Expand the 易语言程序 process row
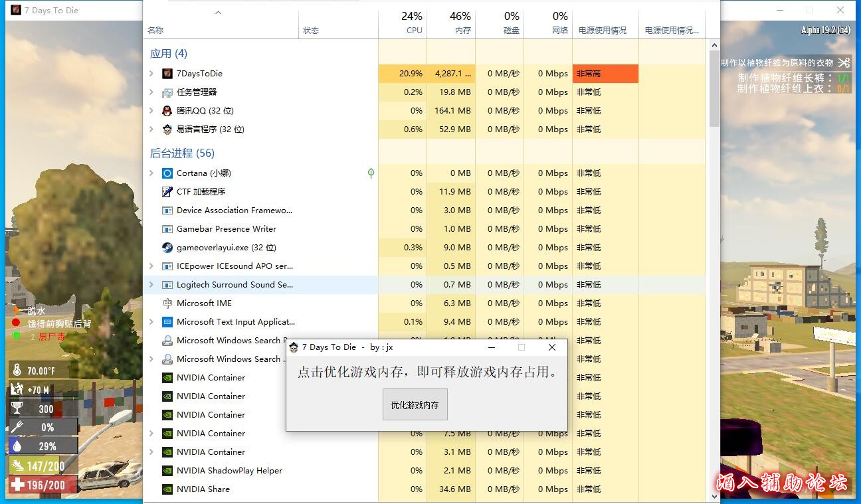This screenshot has width=861, height=504. point(151,129)
